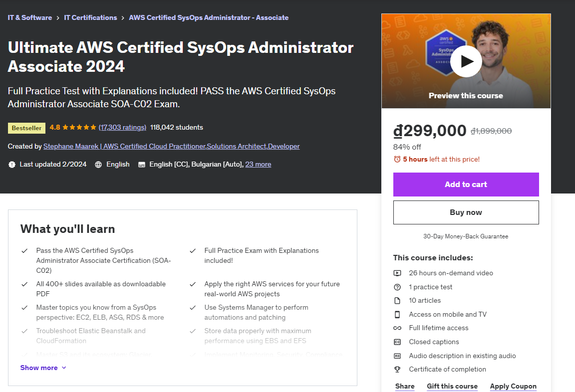The image size is (575, 392).
Task: Click the closed captions icon
Action: [397, 342]
